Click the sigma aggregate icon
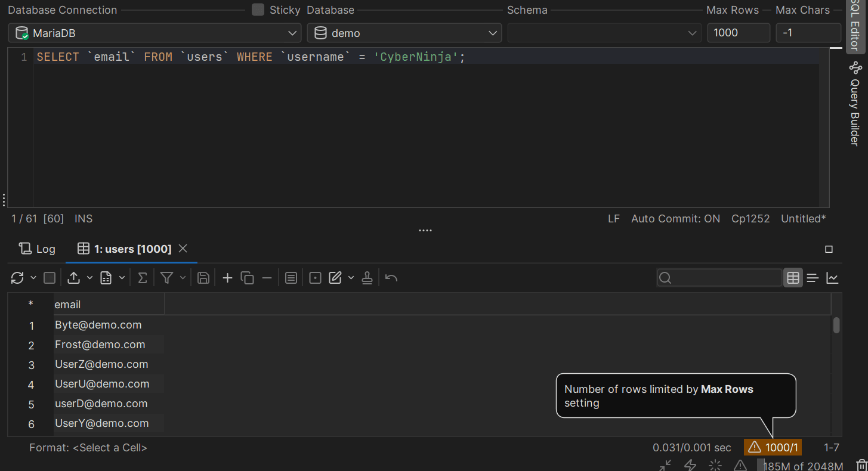The image size is (868, 471). coord(143,278)
